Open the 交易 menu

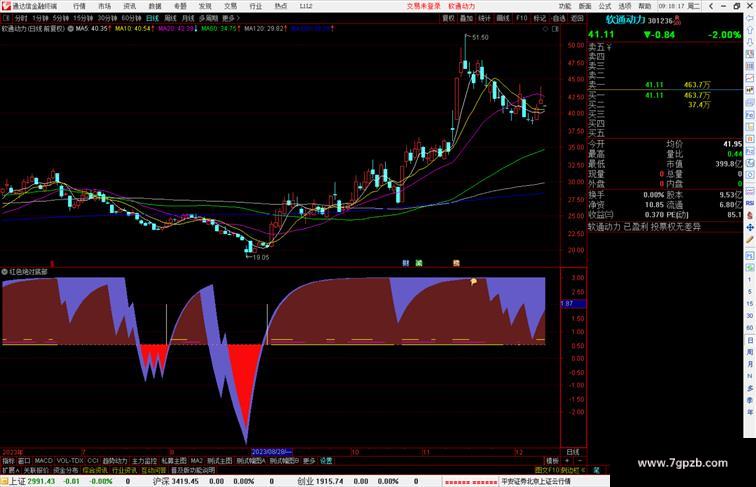pos(230,6)
